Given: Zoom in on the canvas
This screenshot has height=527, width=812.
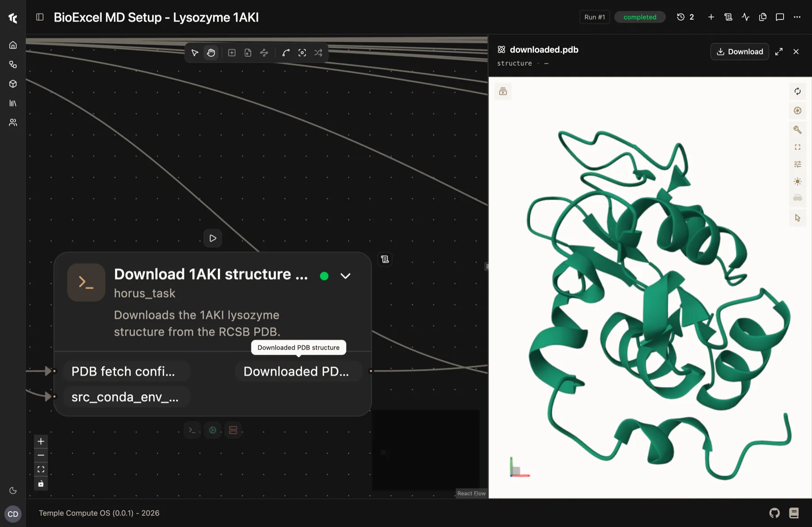Looking at the screenshot, I should click(41, 441).
